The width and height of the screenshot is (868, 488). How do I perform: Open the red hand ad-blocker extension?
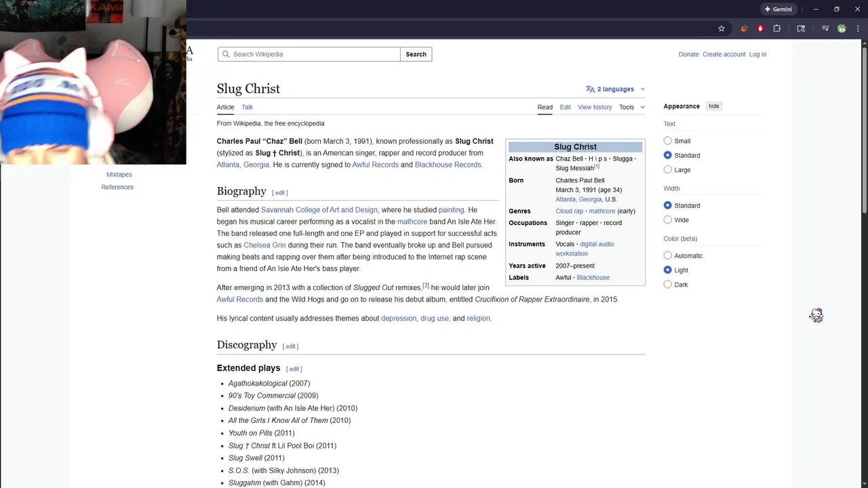click(760, 28)
